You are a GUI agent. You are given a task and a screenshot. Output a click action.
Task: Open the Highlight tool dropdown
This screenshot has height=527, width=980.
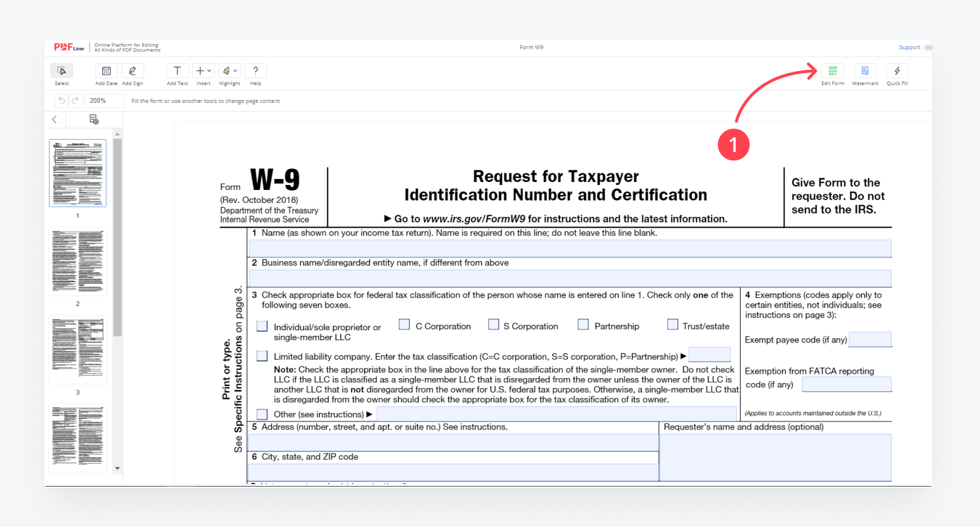pos(230,71)
